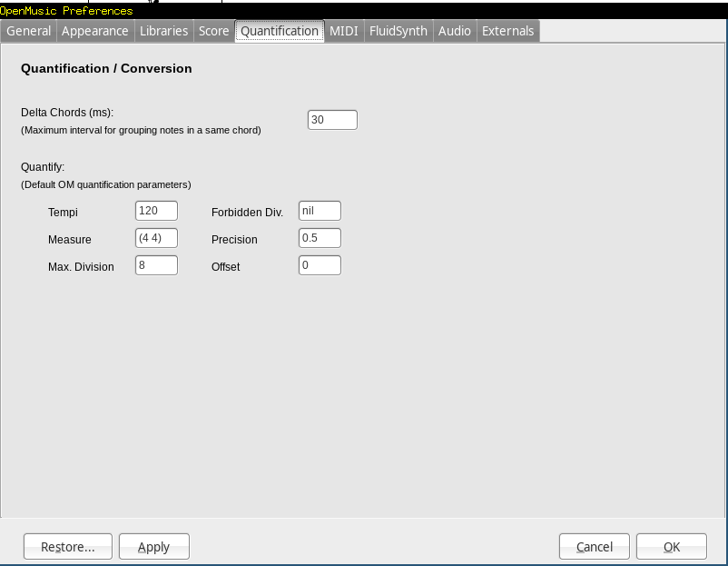Image resolution: width=728 pixels, height=566 pixels.
Task: Edit the Precision value field
Action: click(x=320, y=238)
